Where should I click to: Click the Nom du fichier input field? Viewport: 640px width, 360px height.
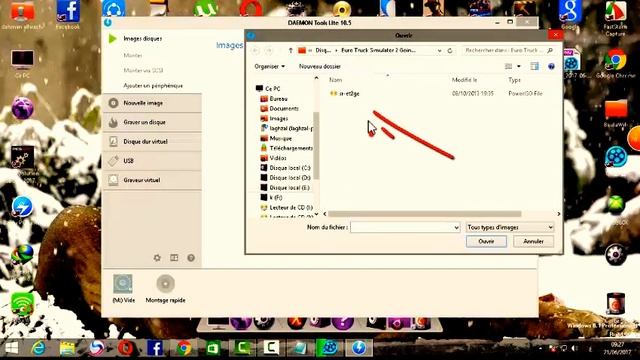[402, 227]
